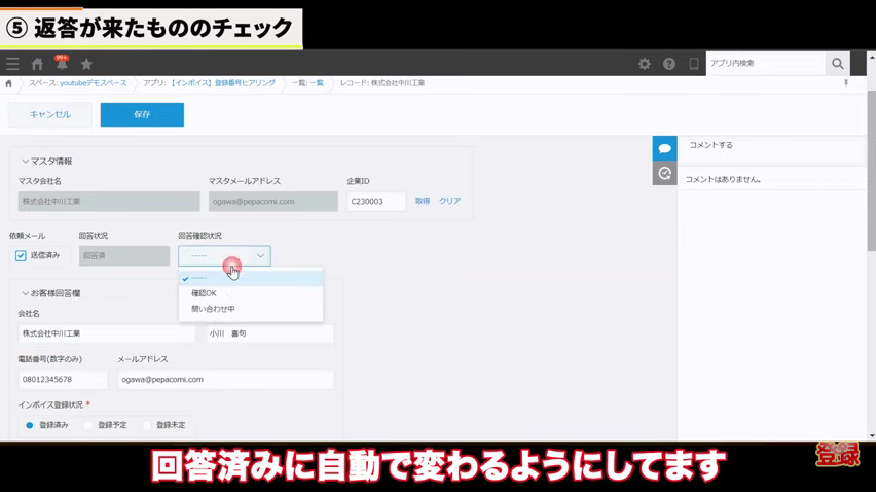
Task: Click the インボイス登録状況 label
Action: (x=50, y=405)
